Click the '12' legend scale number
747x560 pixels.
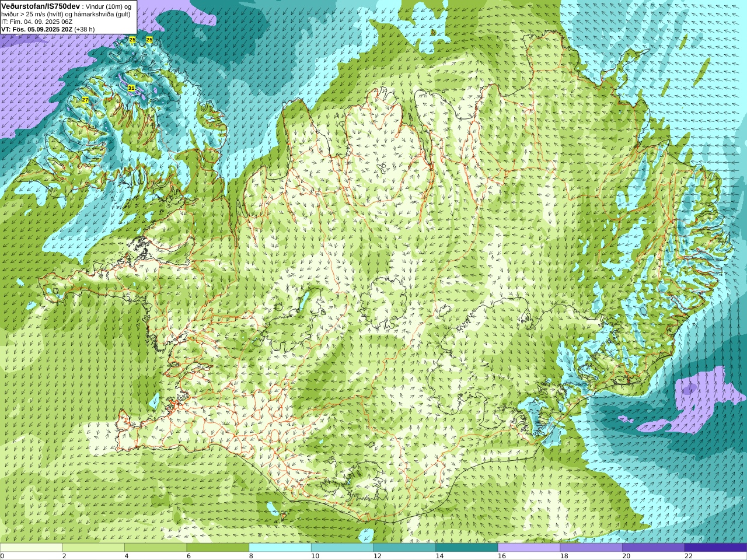tap(377, 556)
